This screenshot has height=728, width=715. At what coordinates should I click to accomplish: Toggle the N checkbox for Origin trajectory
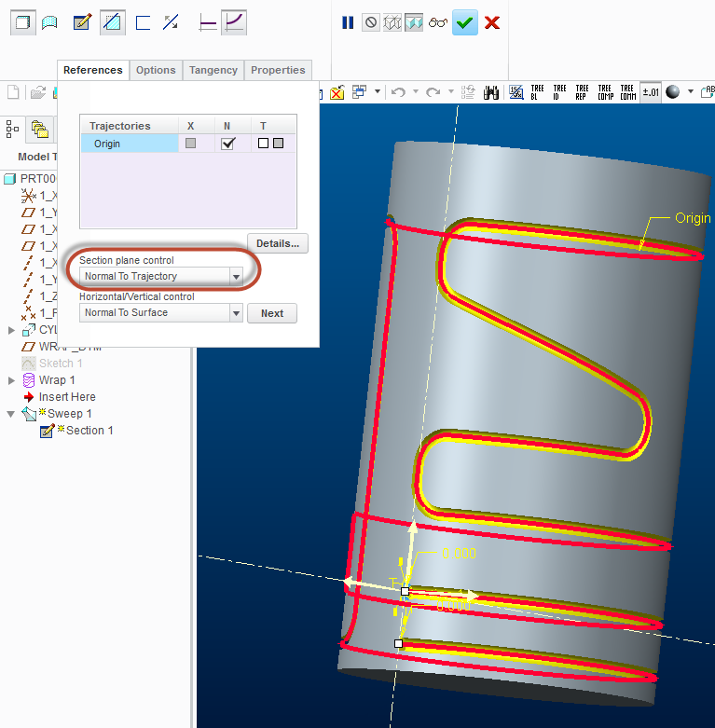[227, 143]
